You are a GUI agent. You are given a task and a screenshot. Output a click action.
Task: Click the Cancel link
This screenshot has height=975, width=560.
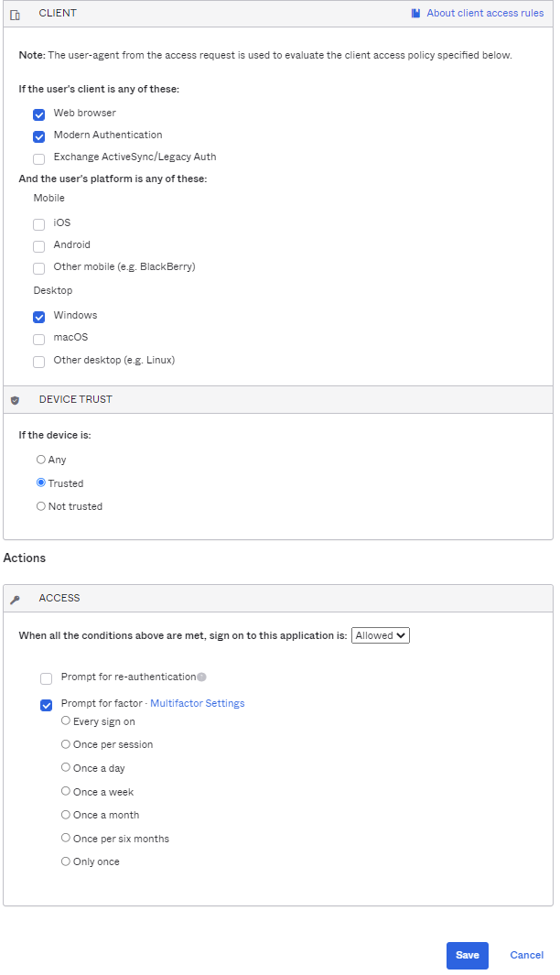pos(526,955)
